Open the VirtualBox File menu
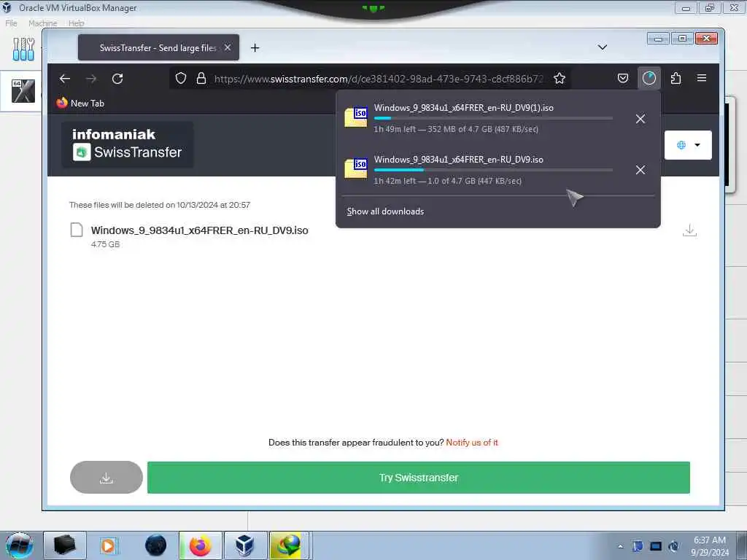 [x=11, y=23]
